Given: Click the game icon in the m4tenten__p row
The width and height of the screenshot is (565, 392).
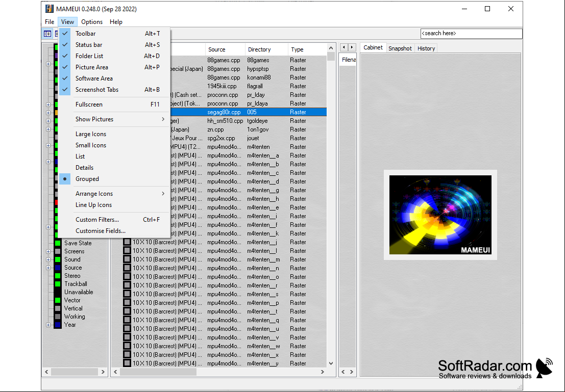Looking at the screenshot, I should 127,302.
